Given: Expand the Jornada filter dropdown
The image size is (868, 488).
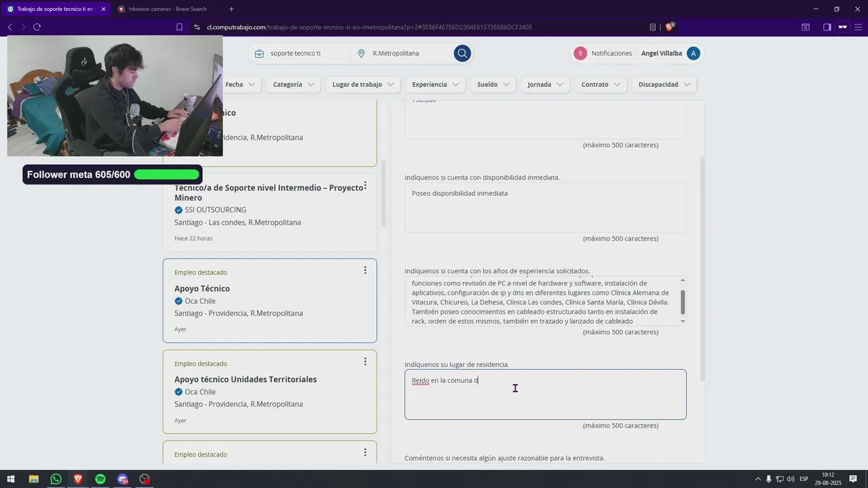Looking at the screenshot, I should coord(545,84).
